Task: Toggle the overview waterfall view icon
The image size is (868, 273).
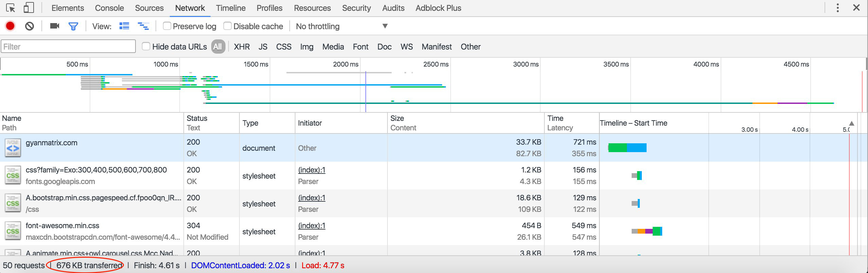Action: [143, 26]
